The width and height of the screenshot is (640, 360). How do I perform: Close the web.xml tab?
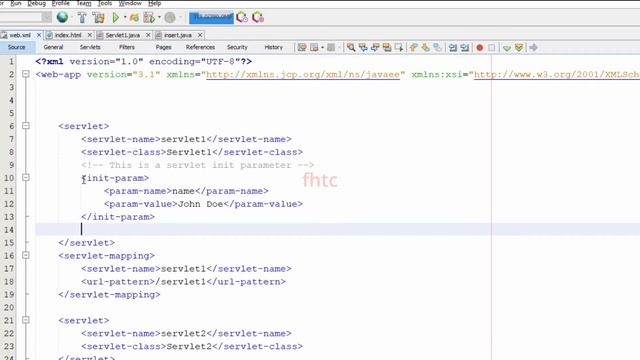[39, 35]
